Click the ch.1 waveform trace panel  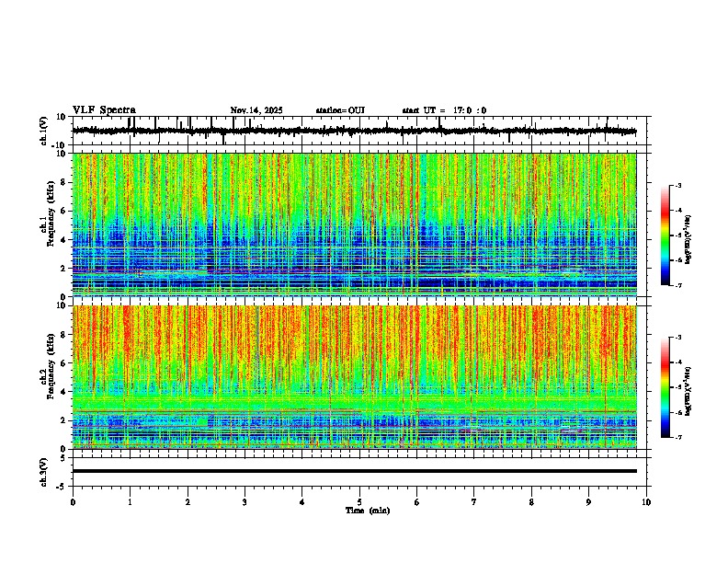[359, 131]
